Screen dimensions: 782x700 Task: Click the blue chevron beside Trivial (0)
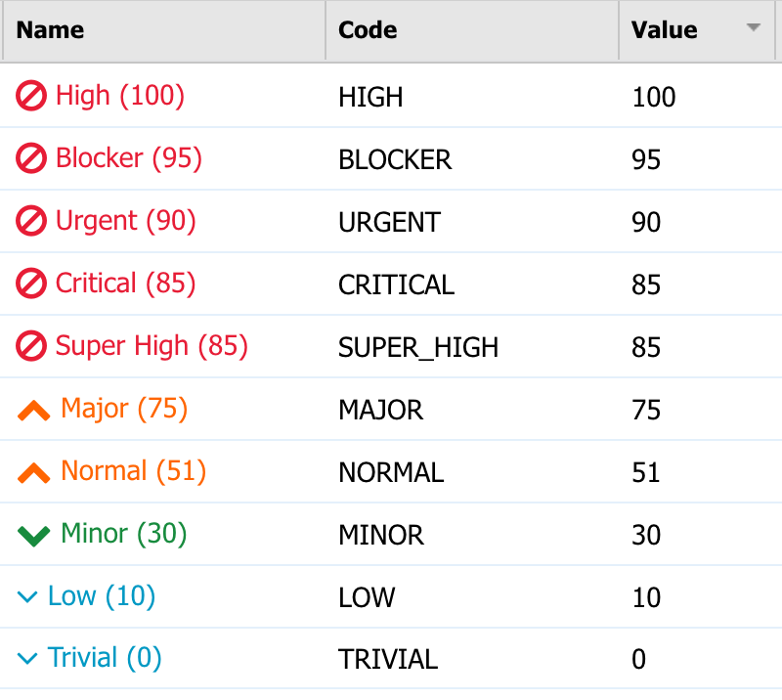[x=27, y=659]
